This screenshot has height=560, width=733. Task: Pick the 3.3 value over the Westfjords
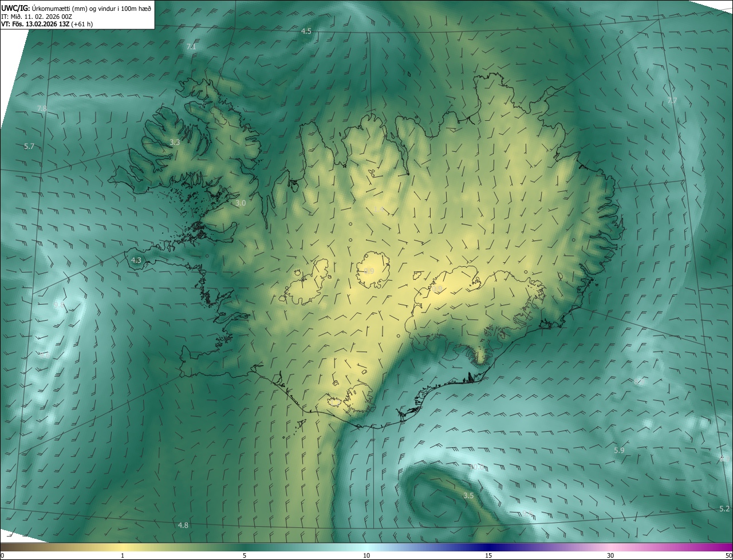click(175, 142)
